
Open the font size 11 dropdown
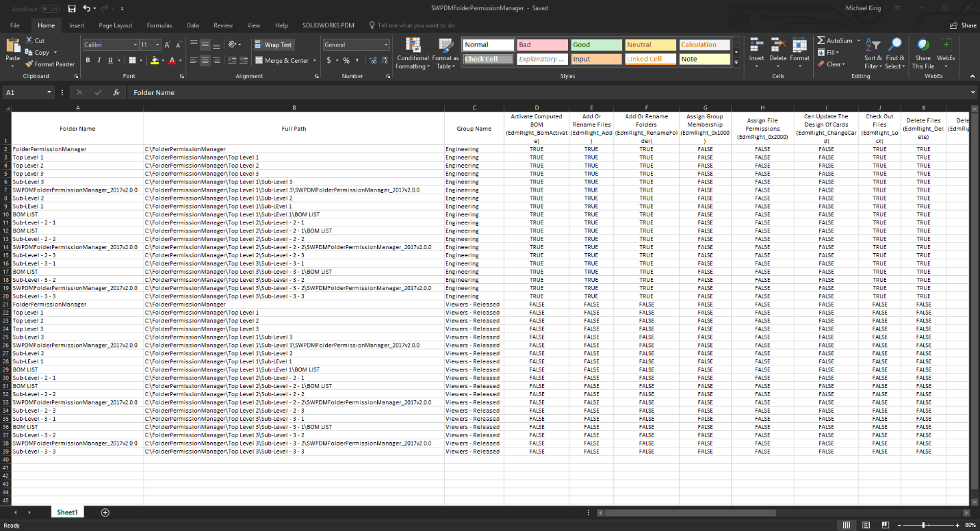point(157,44)
